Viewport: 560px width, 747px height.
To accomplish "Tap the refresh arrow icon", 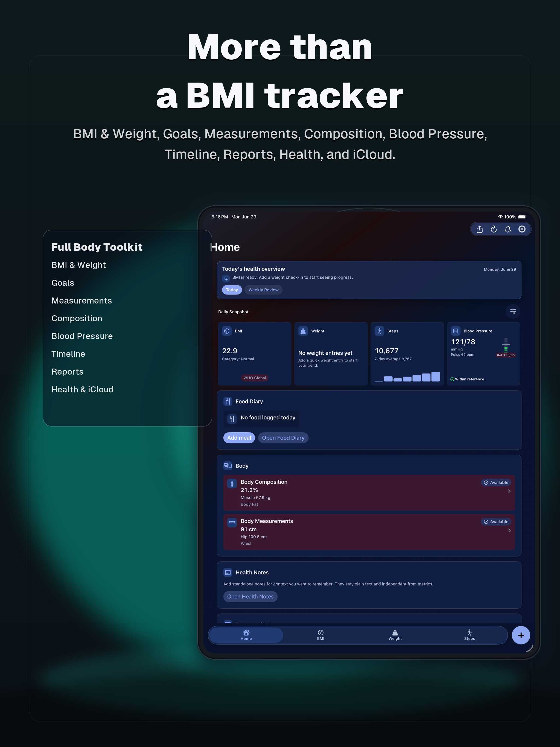I will coord(494,229).
